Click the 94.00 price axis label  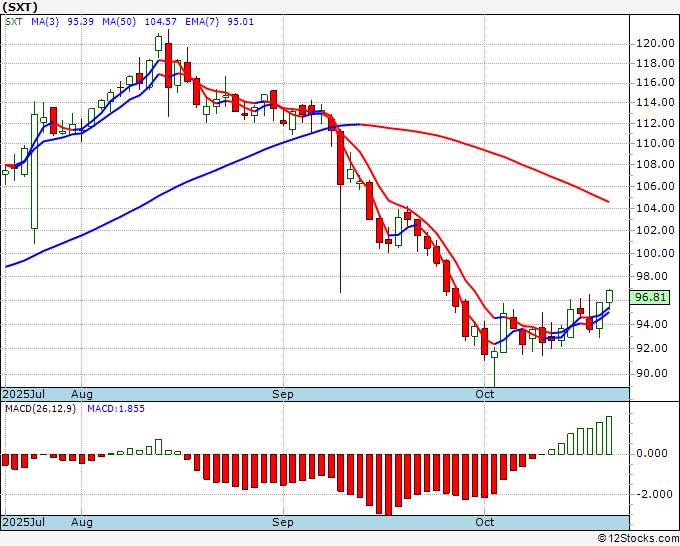652,324
